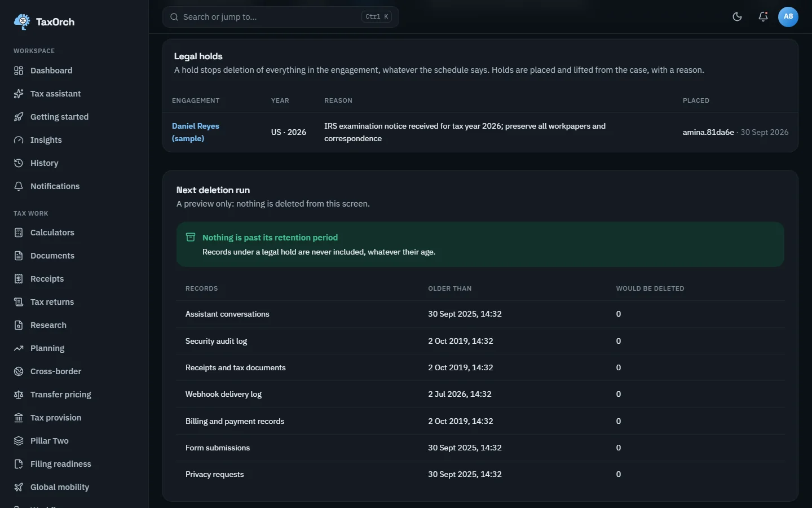
Task: Click the US · 2026 year cell
Action: 289,132
